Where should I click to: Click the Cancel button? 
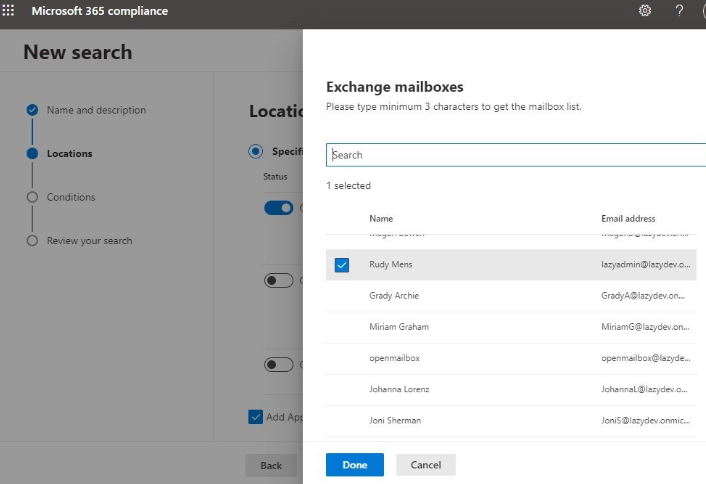point(425,465)
